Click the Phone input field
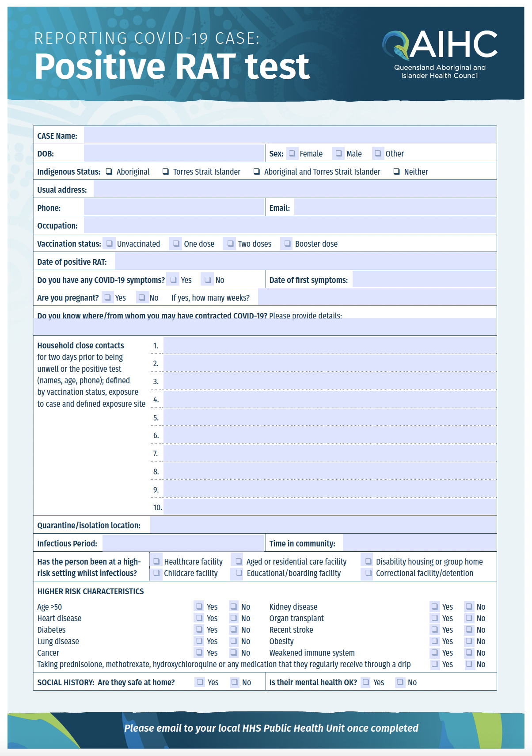The image size is (532, 756). point(174,207)
